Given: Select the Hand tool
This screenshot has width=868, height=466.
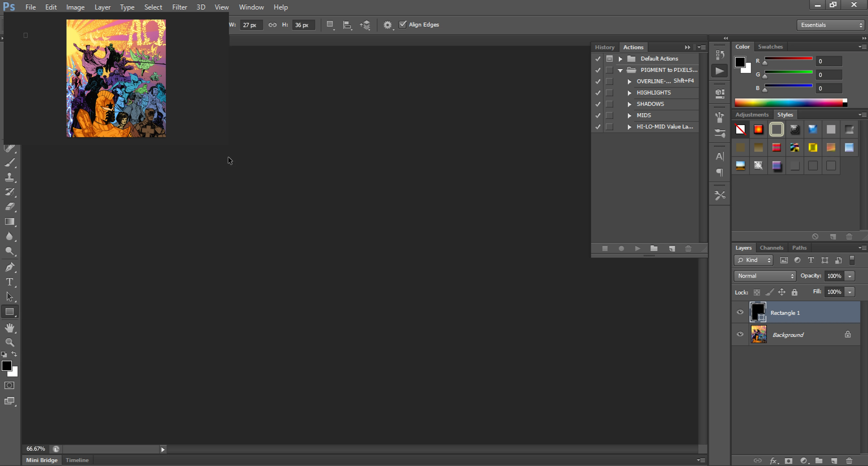Looking at the screenshot, I should coord(10,328).
